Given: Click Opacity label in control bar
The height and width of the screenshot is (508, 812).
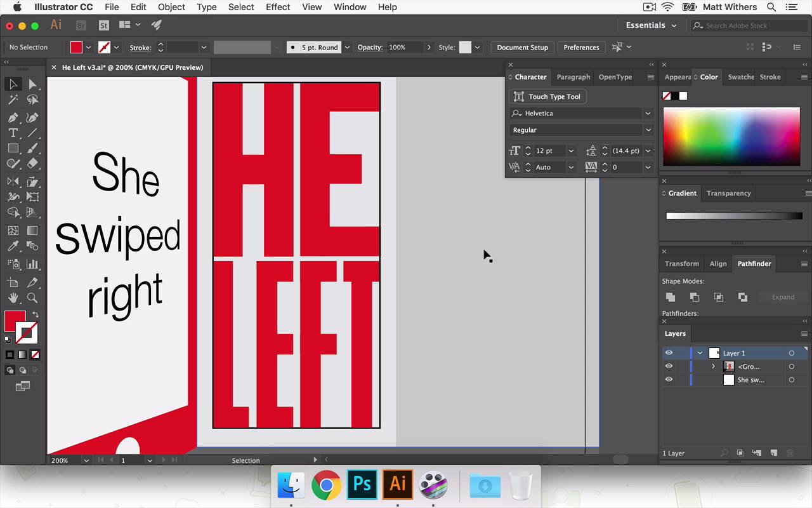Looking at the screenshot, I should [370, 48].
